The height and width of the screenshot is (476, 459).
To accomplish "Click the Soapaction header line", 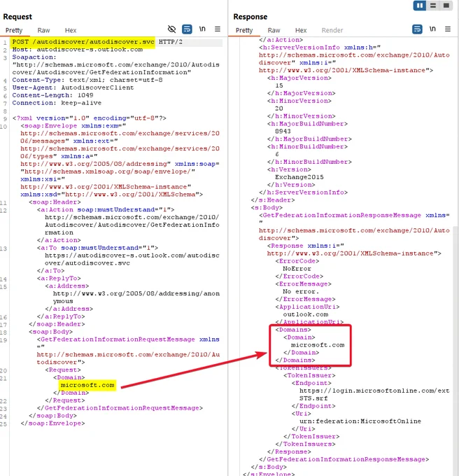I will 34,57.
